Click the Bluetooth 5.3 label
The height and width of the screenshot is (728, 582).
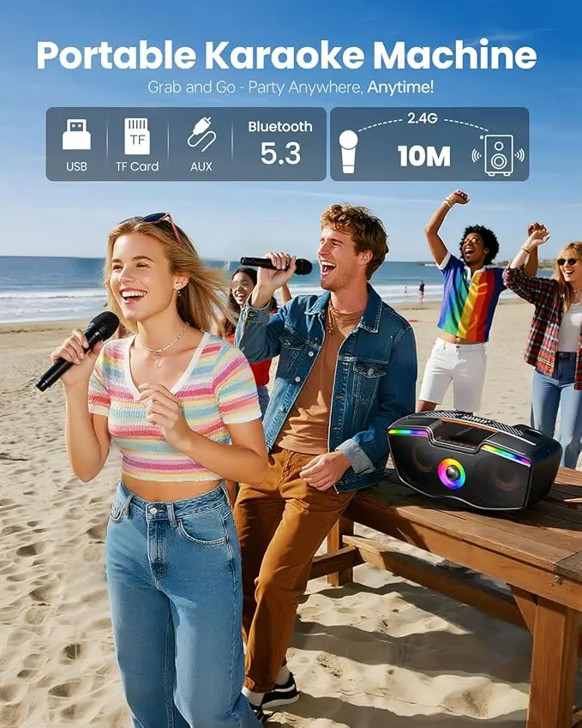click(280, 143)
